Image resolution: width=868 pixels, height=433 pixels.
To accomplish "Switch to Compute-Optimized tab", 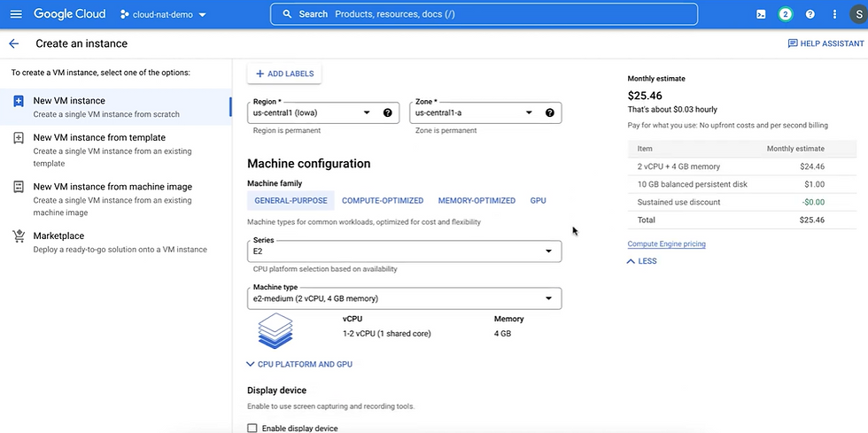I will click(x=383, y=200).
